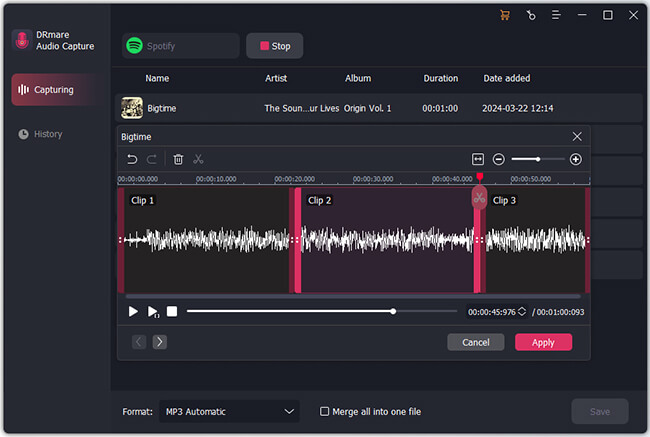Click the red playhead marker on ruler

point(480,177)
